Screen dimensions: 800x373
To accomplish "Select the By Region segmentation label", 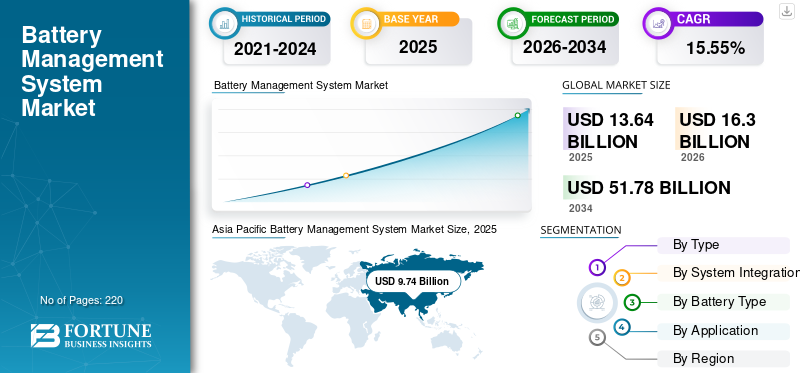I will (x=704, y=359).
